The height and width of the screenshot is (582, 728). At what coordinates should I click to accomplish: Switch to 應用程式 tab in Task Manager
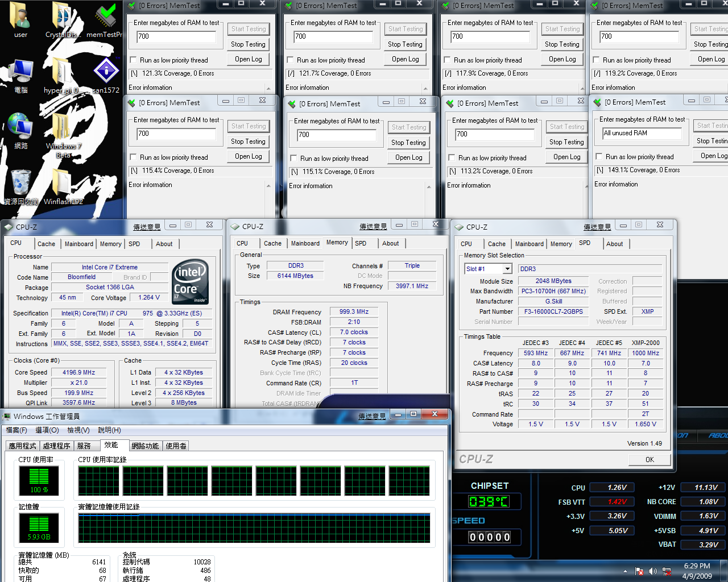(x=22, y=446)
